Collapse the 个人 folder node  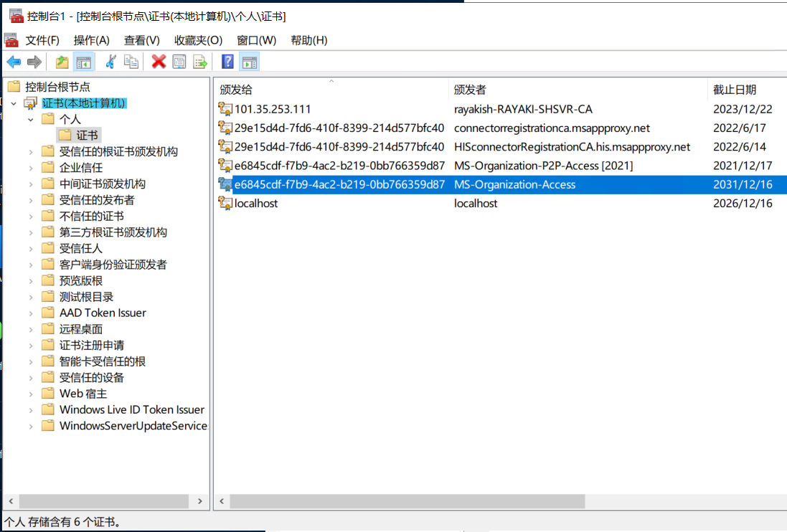pyautogui.click(x=31, y=119)
